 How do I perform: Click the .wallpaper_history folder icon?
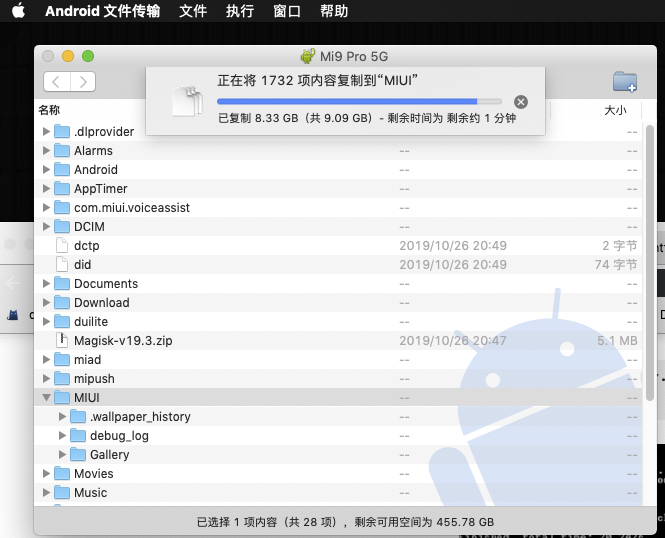(78, 416)
